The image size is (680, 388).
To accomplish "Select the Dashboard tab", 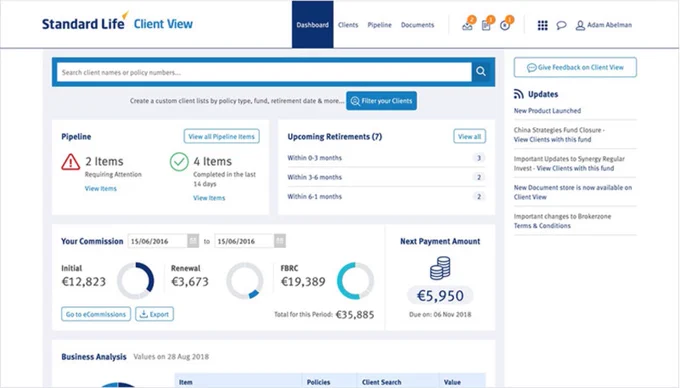I will 312,25.
